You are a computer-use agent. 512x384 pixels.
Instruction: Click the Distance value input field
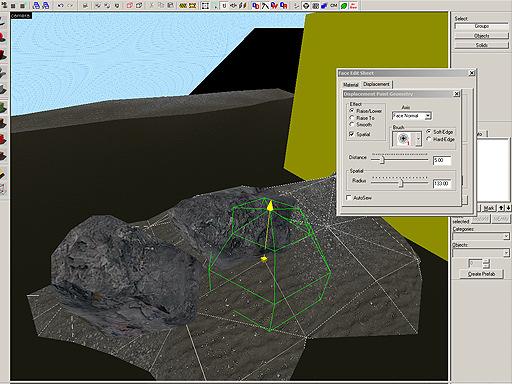coord(442,160)
